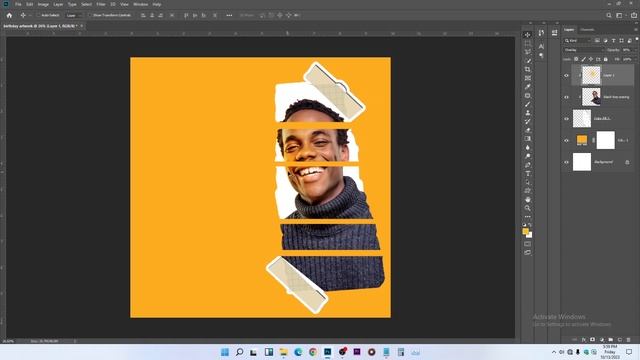Open the search icon at top right
The height and width of the screenshot is (360, 640).
[x=609, y=15]
